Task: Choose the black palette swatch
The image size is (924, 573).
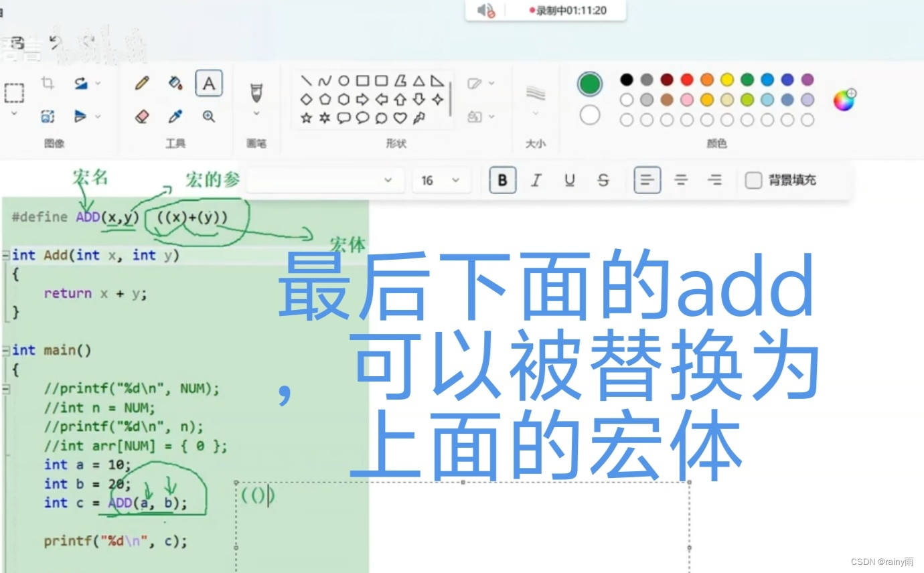Action: pyautogui.click(x=627, y=80)
